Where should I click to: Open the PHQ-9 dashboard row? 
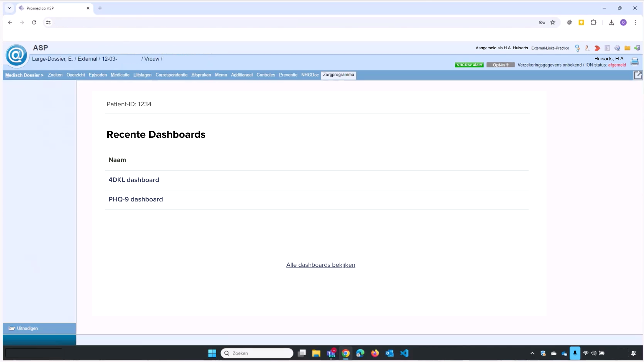(x=317, y=199)
